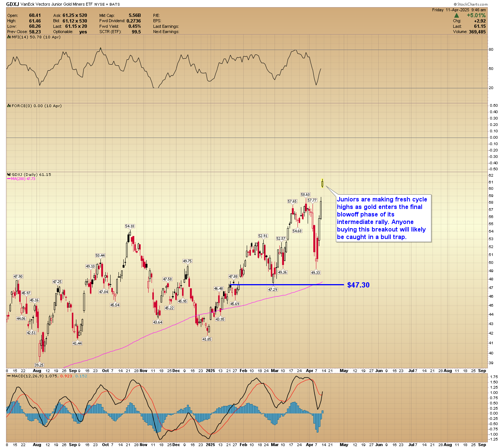Click the SCTR (ETF) value 99.5
Image resolution: width=504 pixels, height=448 pixels.
[137, 32]
